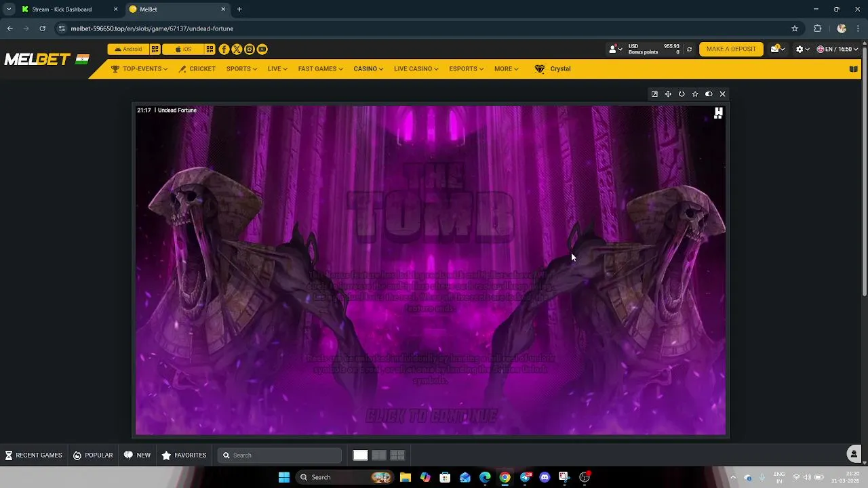Open File Explorer from the taskbar
This screenshot has height=488, width=868.
(x=405, y=477)
